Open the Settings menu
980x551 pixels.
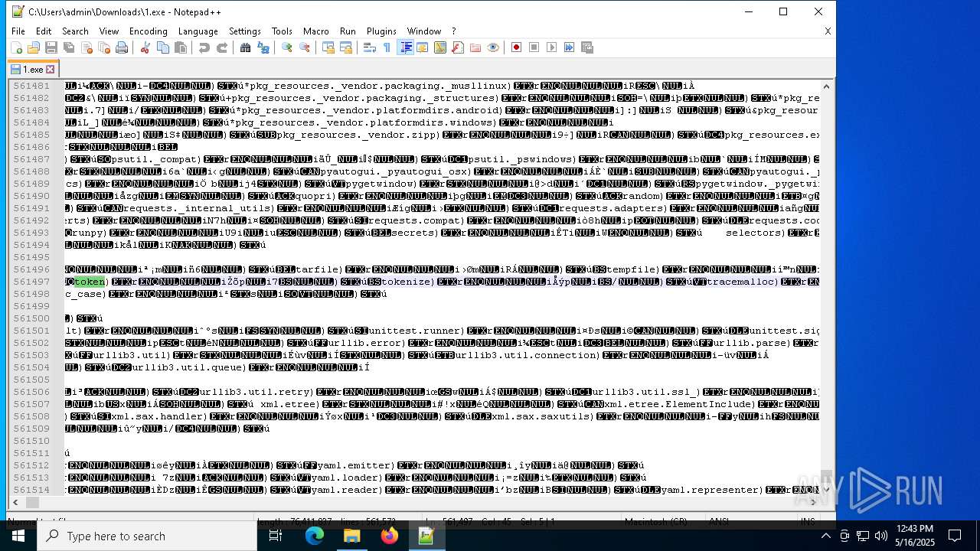245,31
